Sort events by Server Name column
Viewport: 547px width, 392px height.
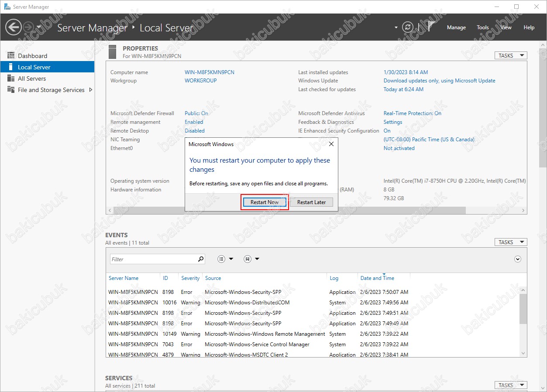click(x=124, y=278)
